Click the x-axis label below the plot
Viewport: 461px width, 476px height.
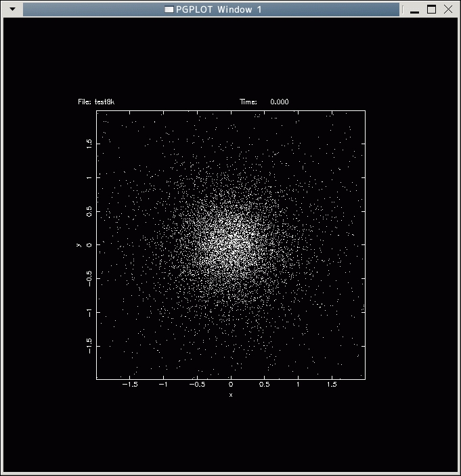pyautogui.click(x=231, y=395)
